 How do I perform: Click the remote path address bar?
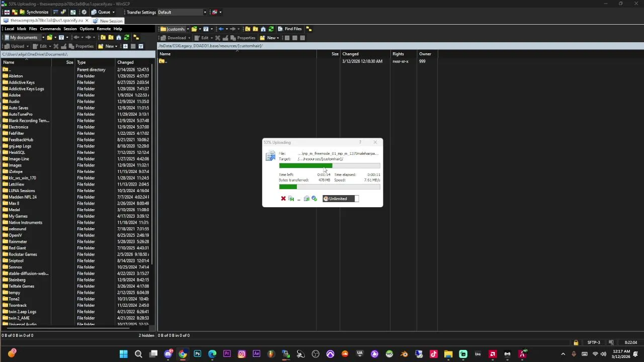click(x=400, y=46)
